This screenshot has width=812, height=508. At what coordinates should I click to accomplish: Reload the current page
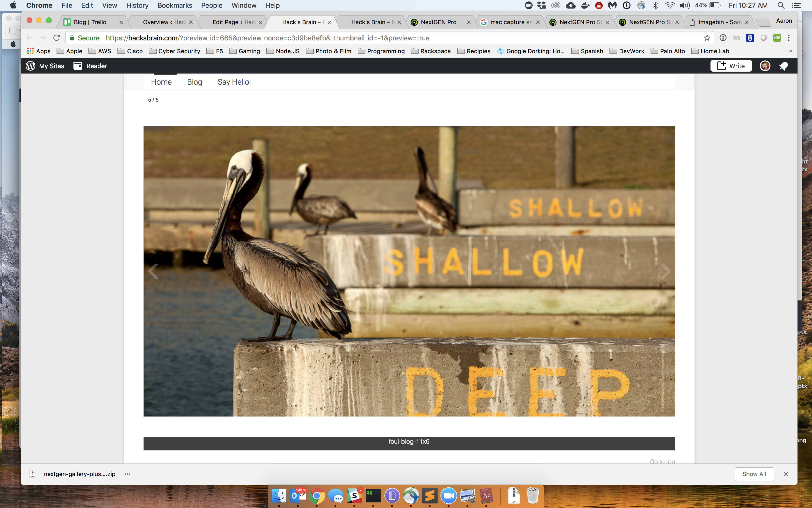(57, 38)
